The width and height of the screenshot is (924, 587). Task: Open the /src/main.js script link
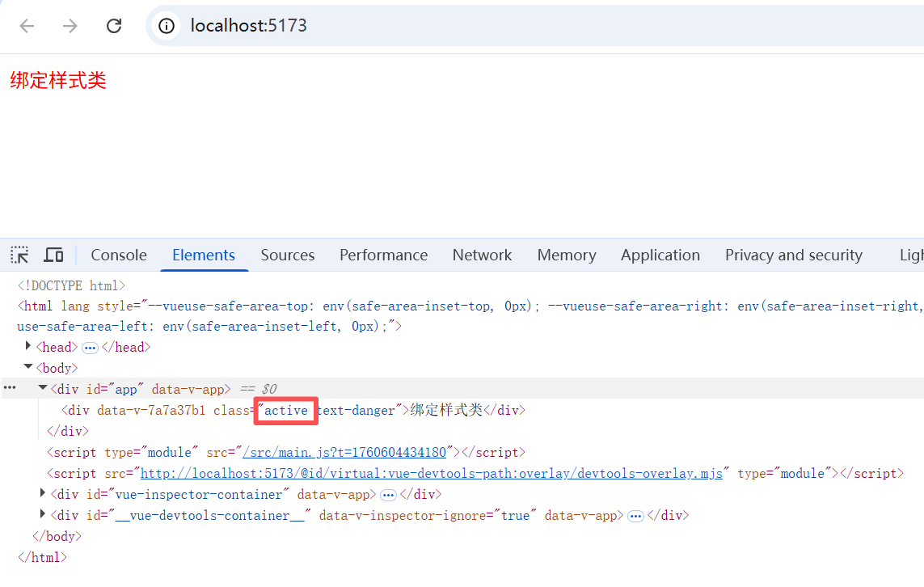[344, 452]
